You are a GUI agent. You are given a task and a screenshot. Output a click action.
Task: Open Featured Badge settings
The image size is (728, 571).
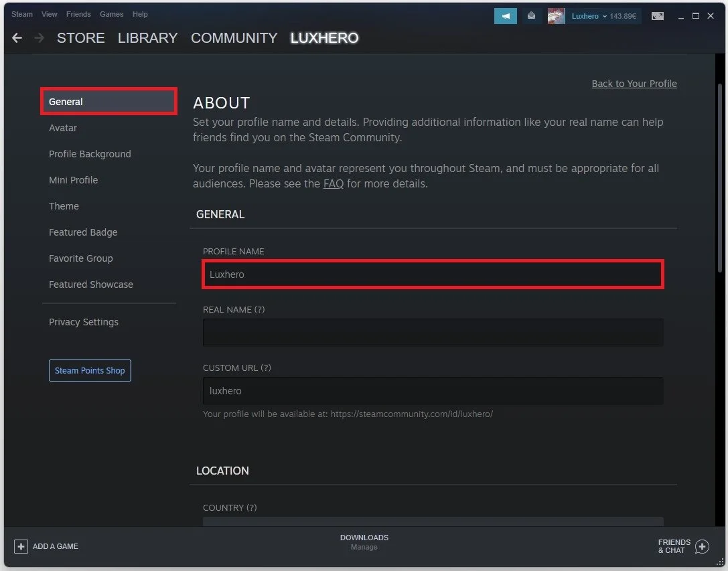click(83, 232)
